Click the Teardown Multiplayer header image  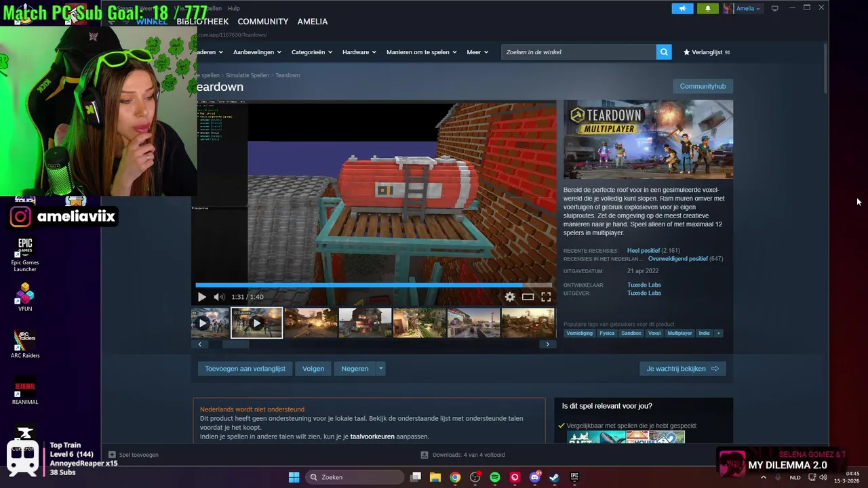(648, 140)
